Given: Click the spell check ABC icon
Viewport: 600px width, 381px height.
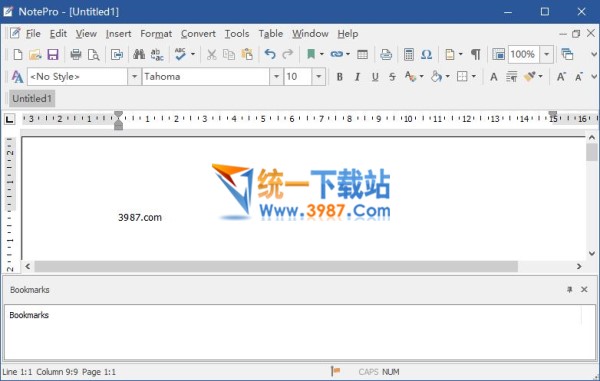Looking at the screenshot, I should point(180,54).
